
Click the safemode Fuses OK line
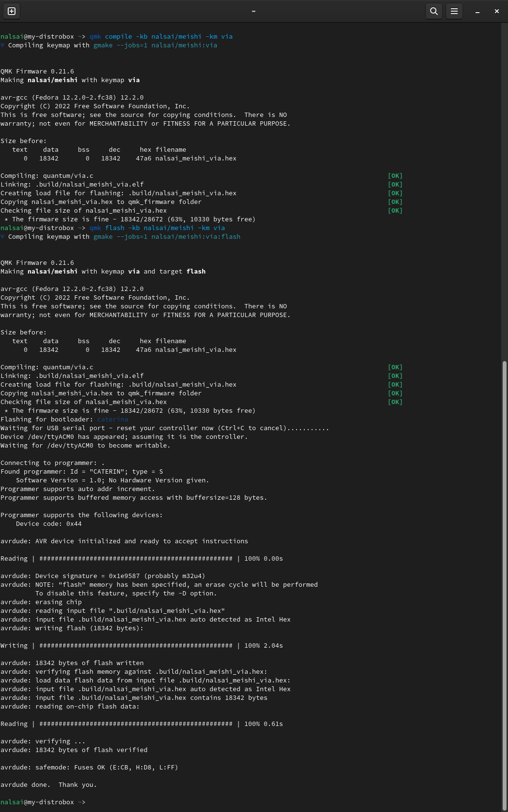89,768
